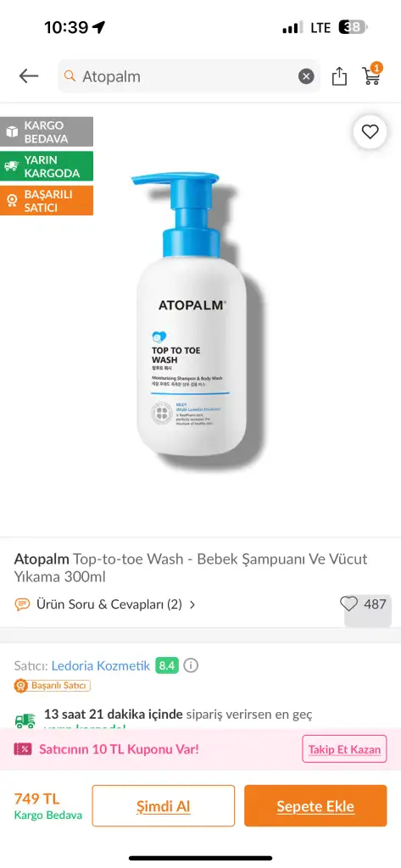
Task: Open the share icon
Action: pos(339,76)
